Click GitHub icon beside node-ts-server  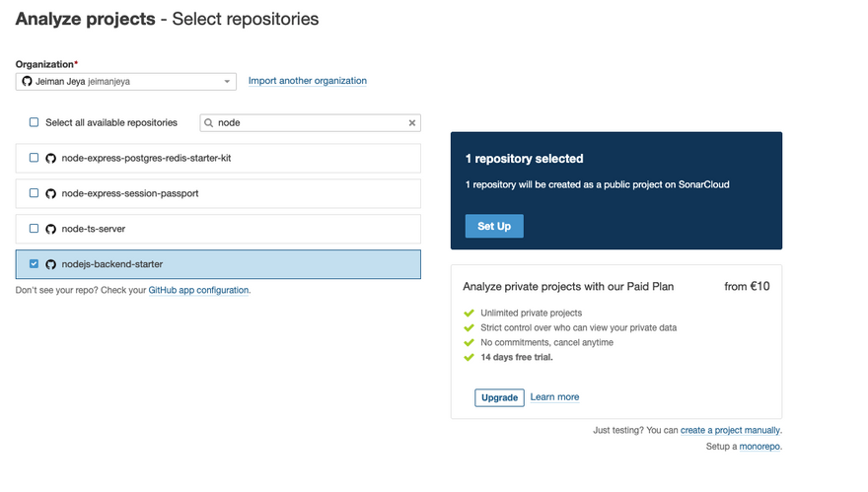click(51, 229)
